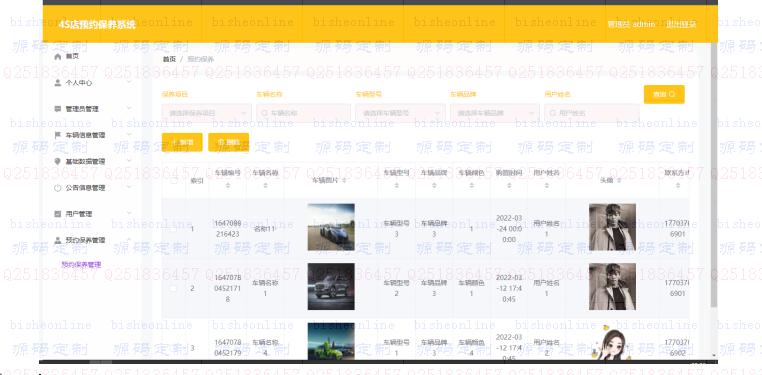Go to 首页 via breadcrumb link
The width and height of the screenshot is (762, 375).
169,59
